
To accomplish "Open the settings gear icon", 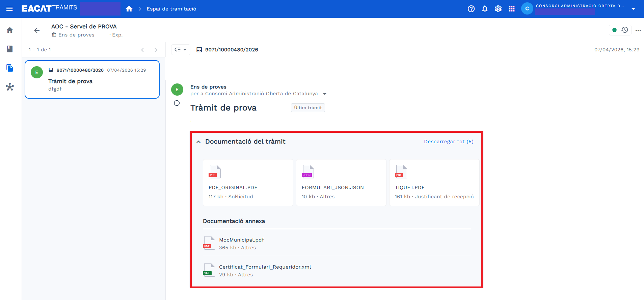I will (x=498, y=9).
